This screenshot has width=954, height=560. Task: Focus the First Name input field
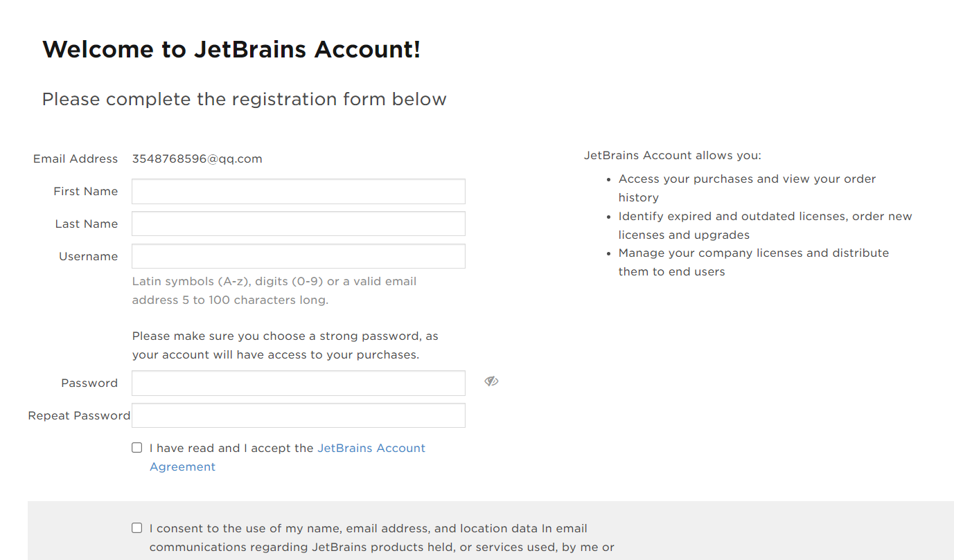pos(298,192)
